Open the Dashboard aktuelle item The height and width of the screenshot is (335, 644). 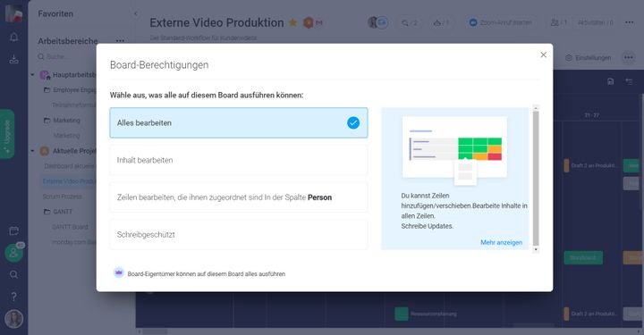70,166
